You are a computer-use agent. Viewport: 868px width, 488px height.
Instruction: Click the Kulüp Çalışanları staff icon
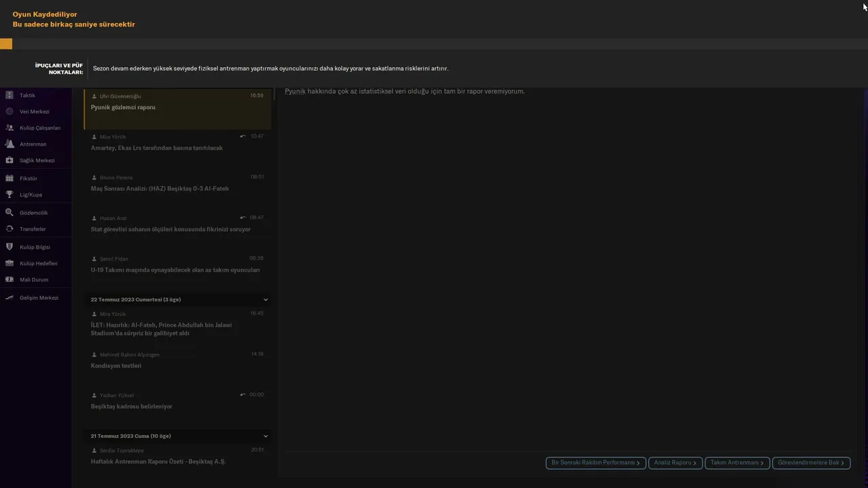[9, 127]
